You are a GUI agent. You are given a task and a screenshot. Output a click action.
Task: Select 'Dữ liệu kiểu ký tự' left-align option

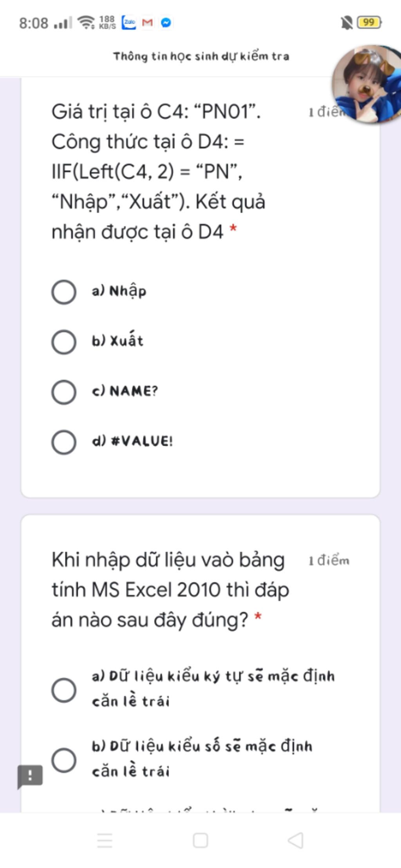[x=64, y=689]
